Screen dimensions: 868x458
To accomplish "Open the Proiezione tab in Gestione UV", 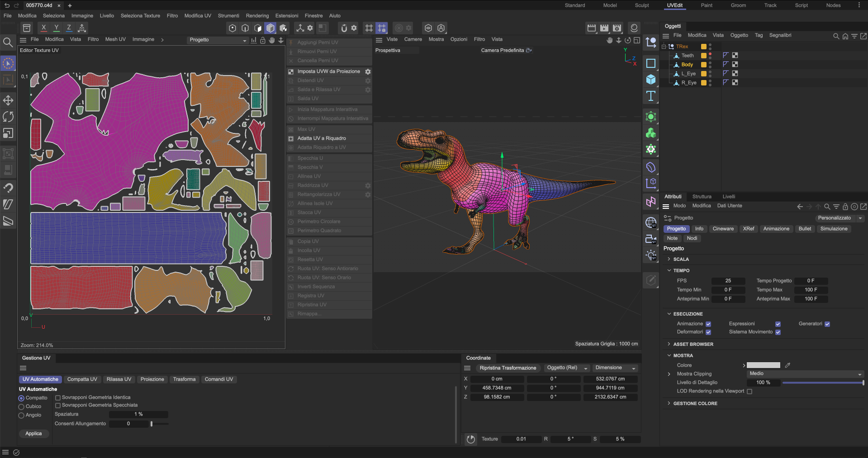I will coord(152,379).
